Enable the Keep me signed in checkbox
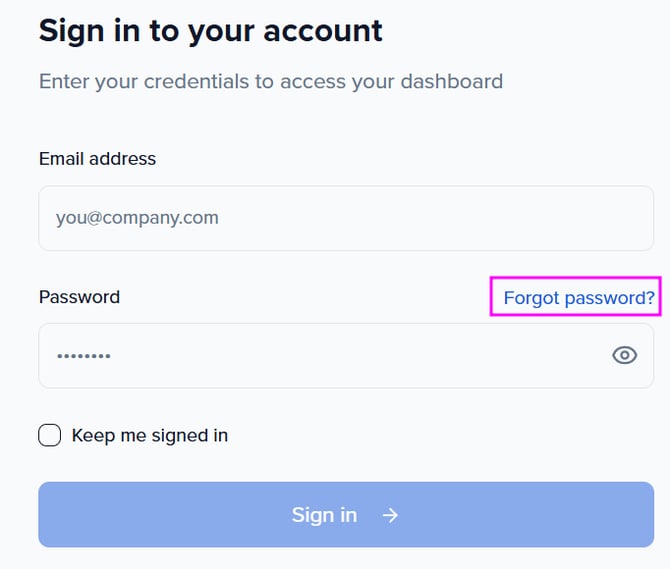Screen dimensions: 670x569 [x=50, y=435]
